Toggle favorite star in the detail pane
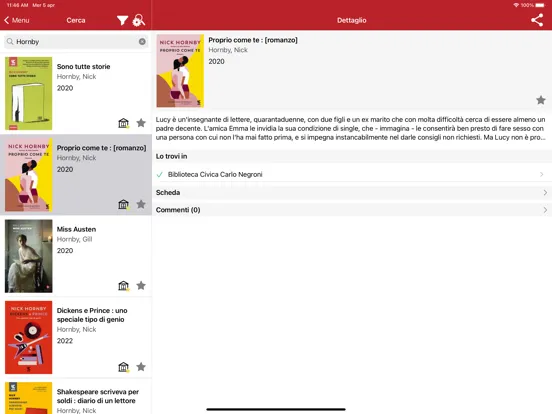The image size is (552, 414). click(x=541, y=100)
